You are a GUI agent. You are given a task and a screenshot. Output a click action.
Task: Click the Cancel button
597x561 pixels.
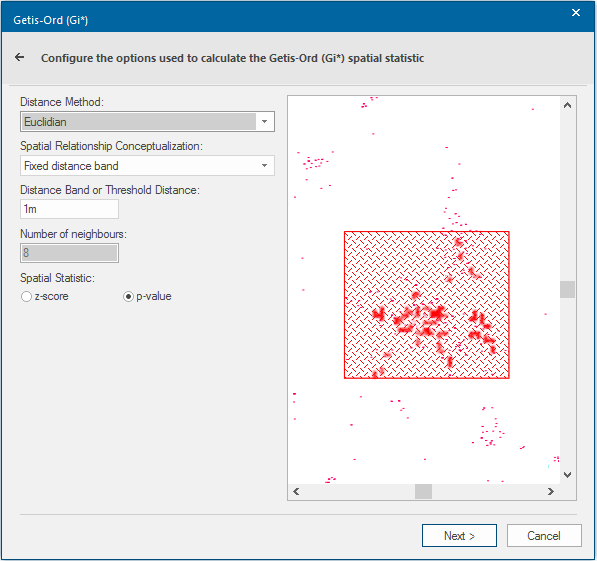(544, 536)
